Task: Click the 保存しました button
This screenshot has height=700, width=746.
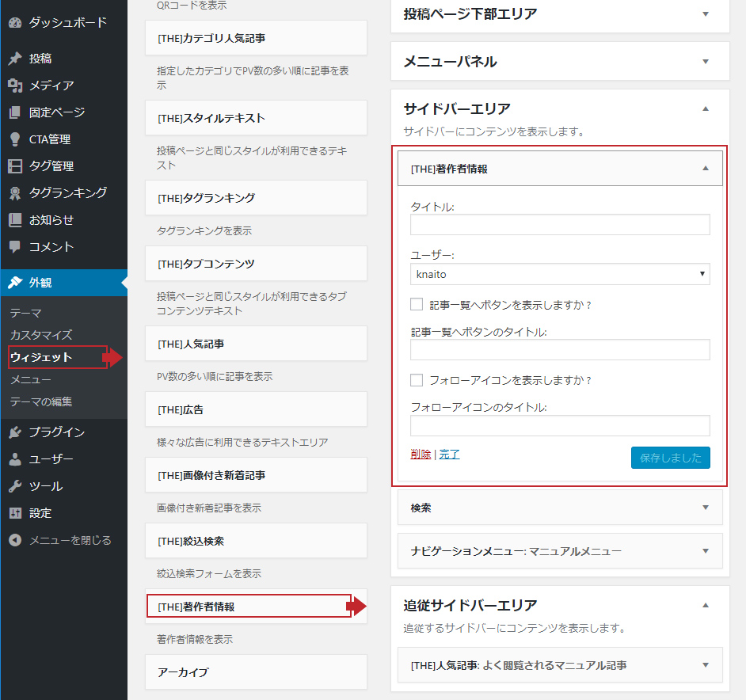Action: pos(670,458)
